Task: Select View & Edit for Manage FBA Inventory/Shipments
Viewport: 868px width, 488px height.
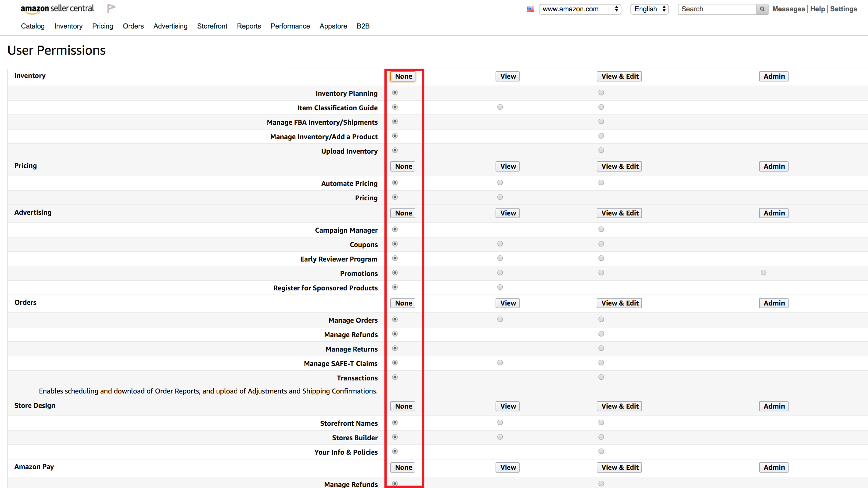Action: pos(601,121)
